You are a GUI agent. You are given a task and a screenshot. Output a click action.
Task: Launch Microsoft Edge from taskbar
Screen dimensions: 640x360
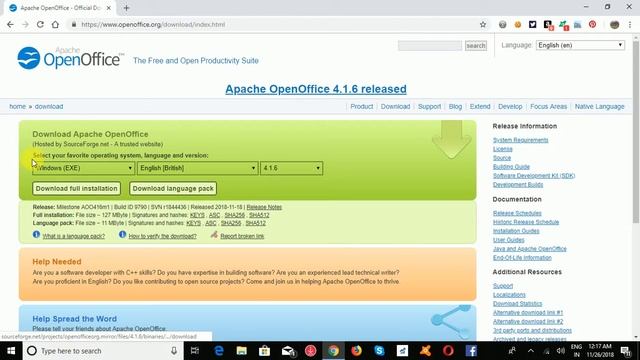[x=219, y=351]
